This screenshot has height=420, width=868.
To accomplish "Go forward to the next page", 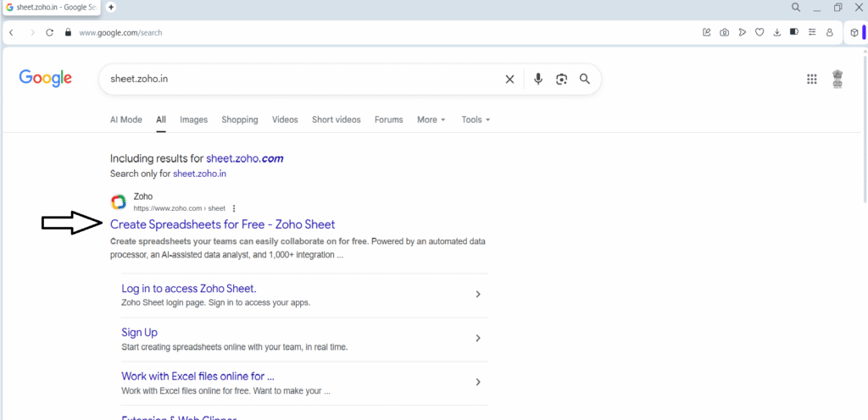I will pos(32,33).
